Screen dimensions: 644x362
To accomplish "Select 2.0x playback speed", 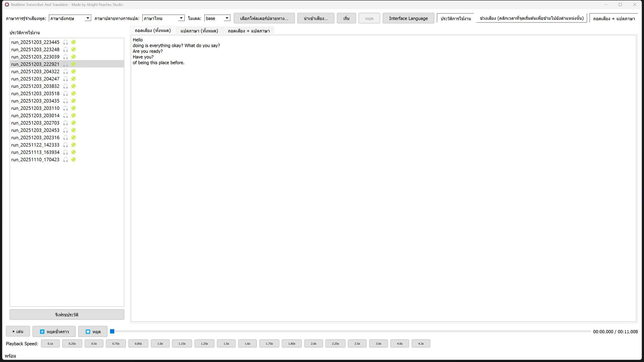I will coord(313,343).
